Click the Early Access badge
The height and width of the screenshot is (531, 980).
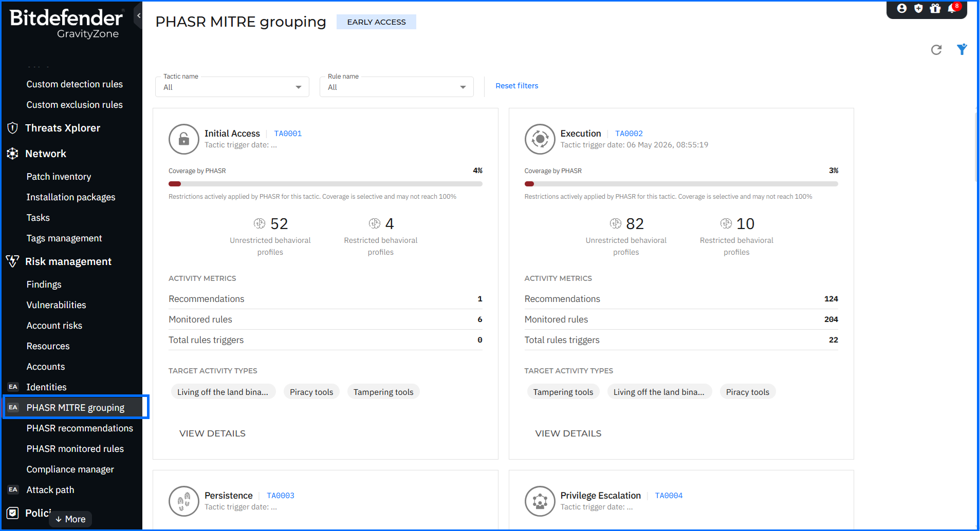point(376,22)
